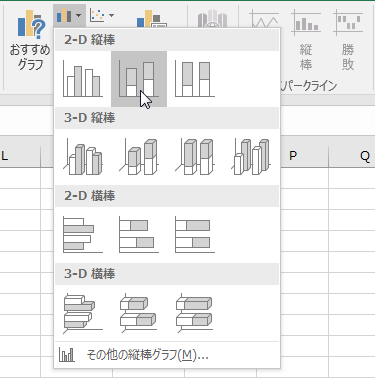
Task: Expand the scatter chart dropdown arrow
Action: [111, 15]
